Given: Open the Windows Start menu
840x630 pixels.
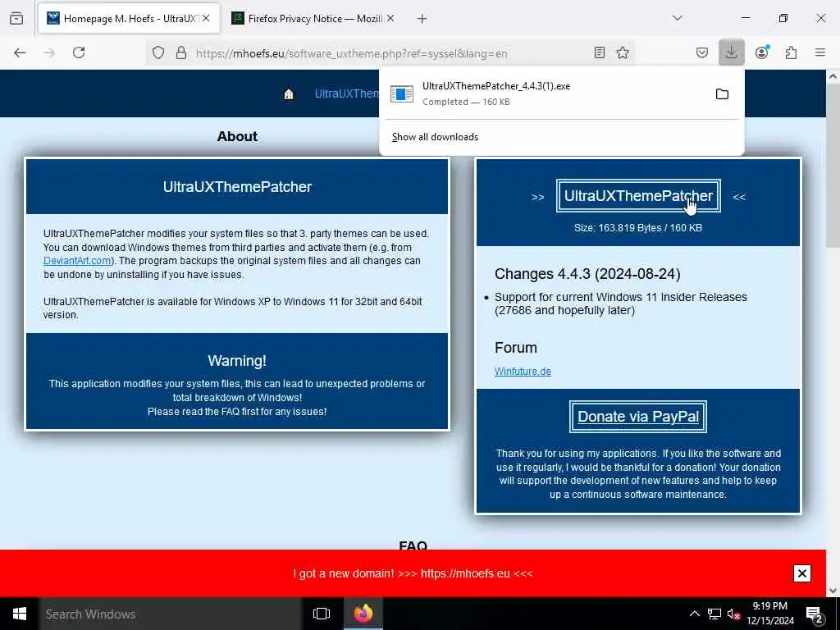Looking at the screenshot, I should point(20,614).
